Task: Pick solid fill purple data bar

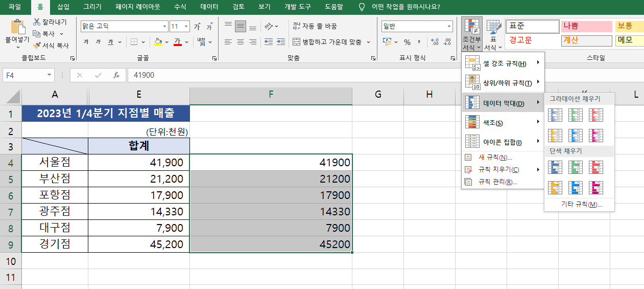Action: (596, 188)
